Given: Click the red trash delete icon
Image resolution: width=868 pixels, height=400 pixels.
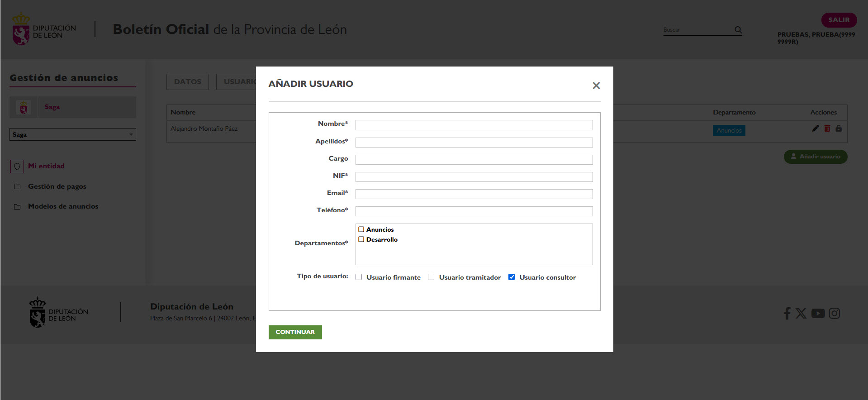Looking at the screenshot, I should tap(827, 129).
